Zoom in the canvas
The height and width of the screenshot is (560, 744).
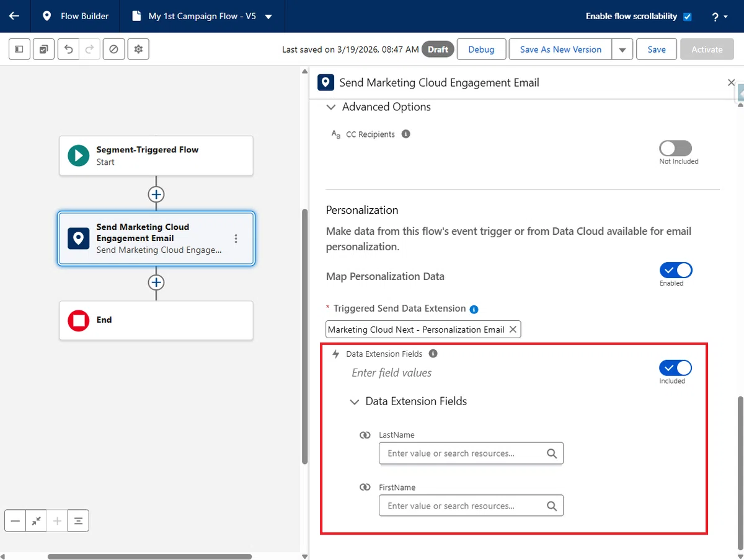58,521
